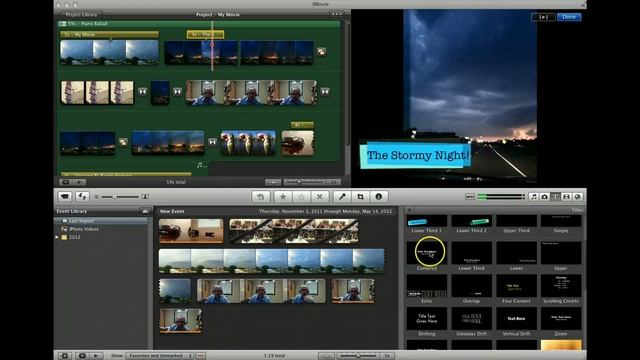640x360 pixels.
Task: Choose the Simple title style
Action: 561,224
